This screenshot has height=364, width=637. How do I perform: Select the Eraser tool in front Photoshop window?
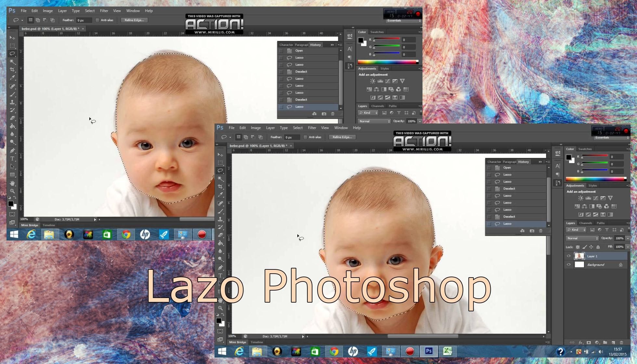pyautogui.click(x=220, y=235)
